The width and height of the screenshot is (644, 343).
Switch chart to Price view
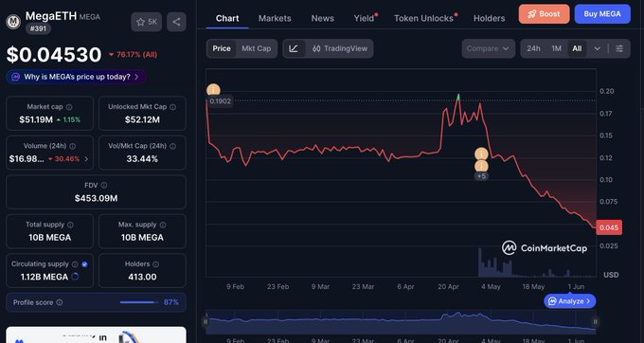(222, 48)
